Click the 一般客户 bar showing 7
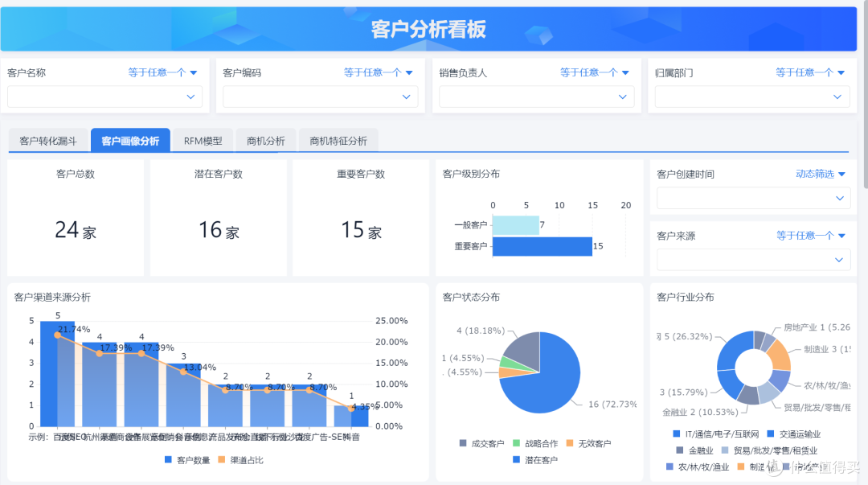The width and height of the screenshot is (868, 485). 515,225
